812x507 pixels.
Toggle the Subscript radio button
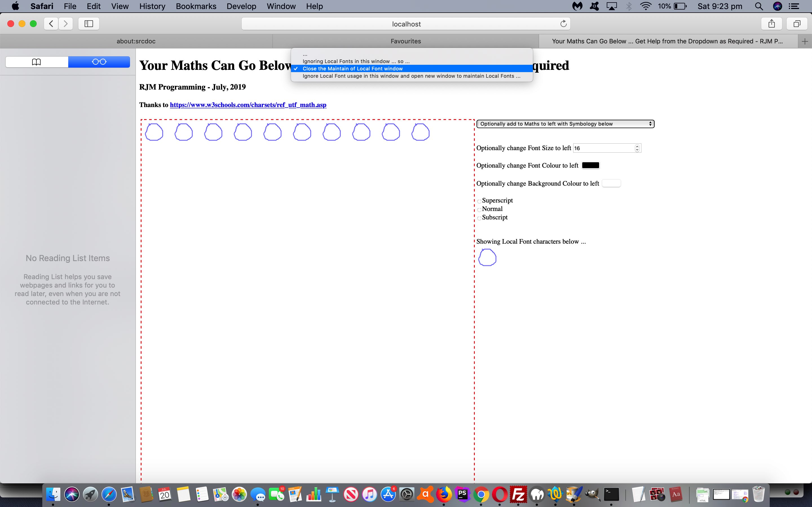479,217
